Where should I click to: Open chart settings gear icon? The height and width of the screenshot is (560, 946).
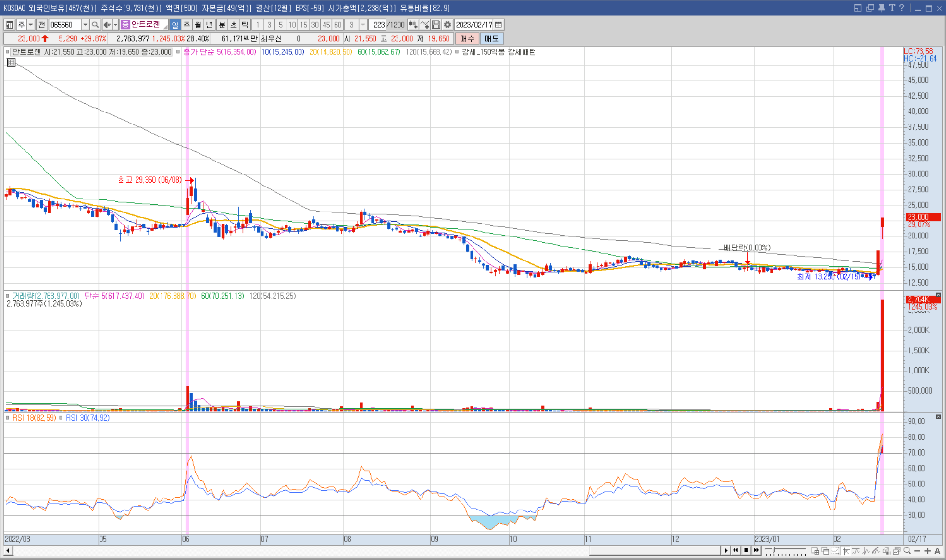click(x=448, y=25)
